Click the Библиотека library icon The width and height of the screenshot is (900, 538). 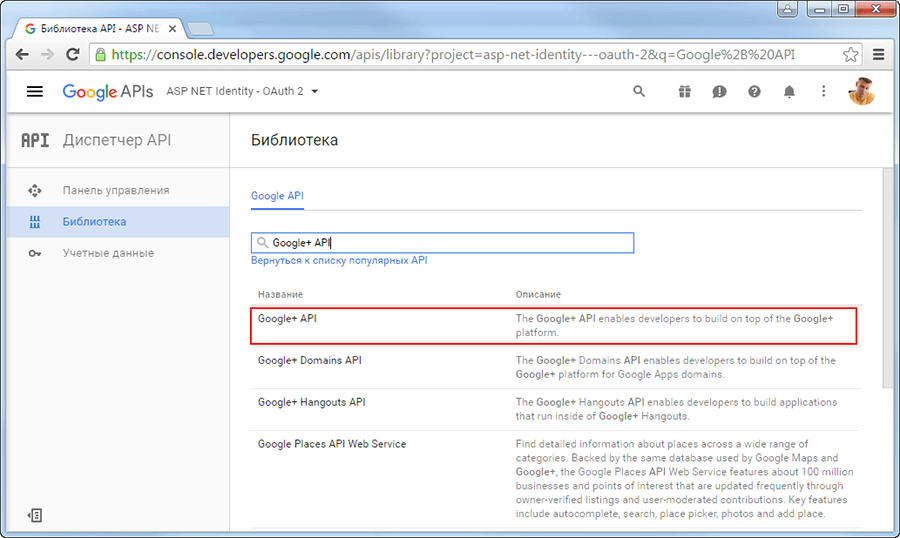(x=35, y=222)
